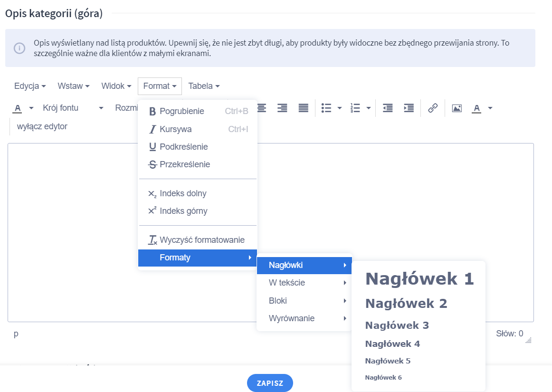This screenshot has width=552, height=392.
Task: Apply Nagłówek 1 heading format
Action: click(419, 279)
